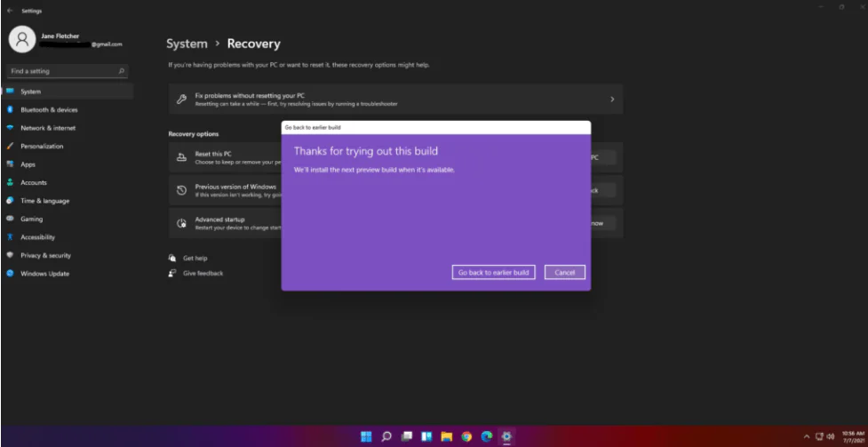This screenshot has height=447, width=868.
Task: Open Privacy & security settings
Action: [x=45, y=255]
